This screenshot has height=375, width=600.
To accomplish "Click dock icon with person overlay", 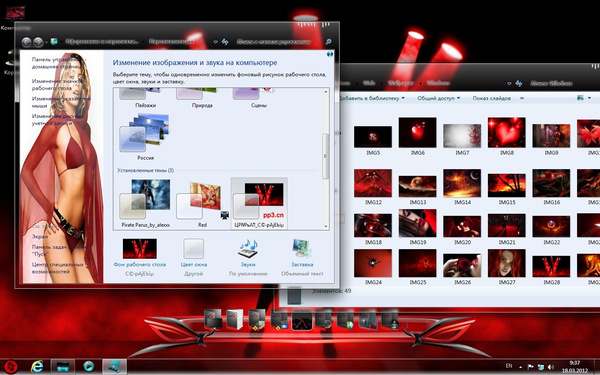I will coord(390,319).
